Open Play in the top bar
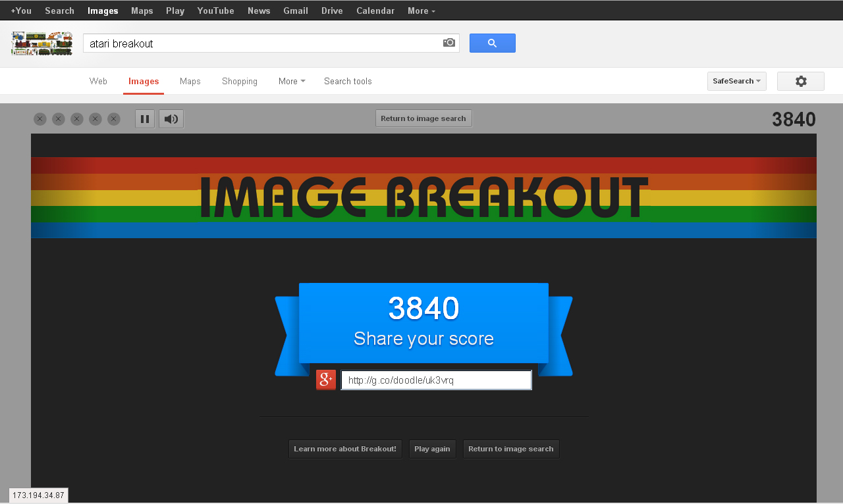The height and width of the screenshot is (504, 843). 175,11
